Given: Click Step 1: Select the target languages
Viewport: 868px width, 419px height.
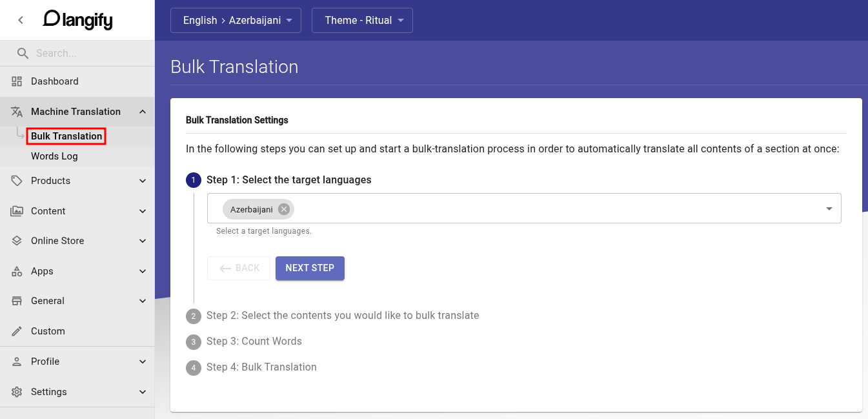Looking at the screenshot, I should pos(289,180).
